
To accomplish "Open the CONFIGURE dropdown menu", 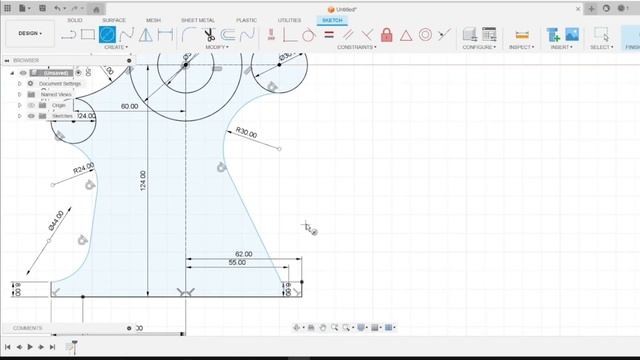I will coord(479,47).
